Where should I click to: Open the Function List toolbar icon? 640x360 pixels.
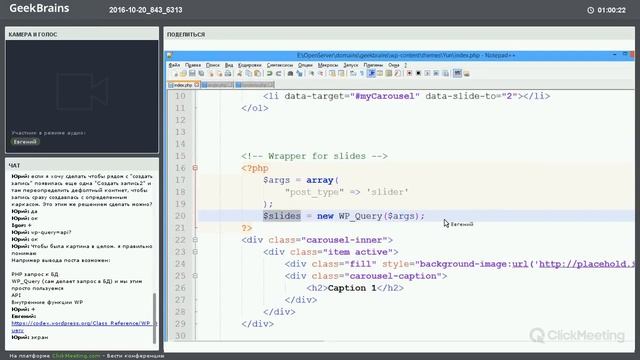tap(397, 73)
